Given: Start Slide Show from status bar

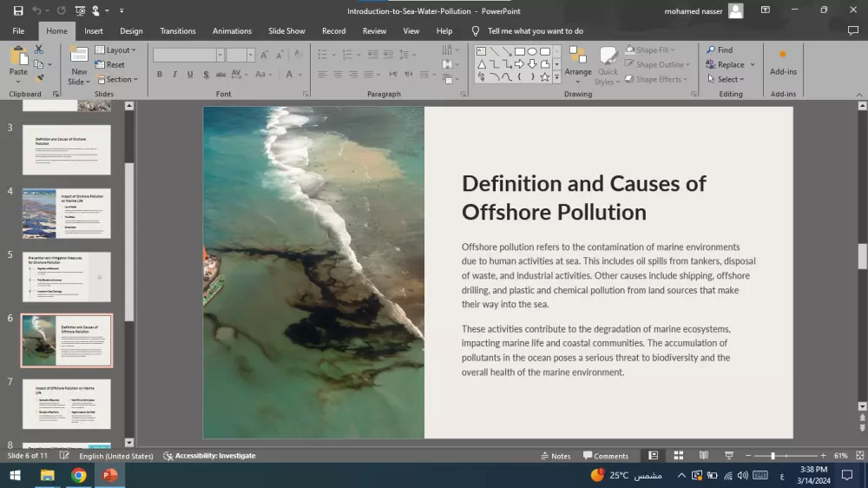Looking at the screenshot, I should click(729, 456).
